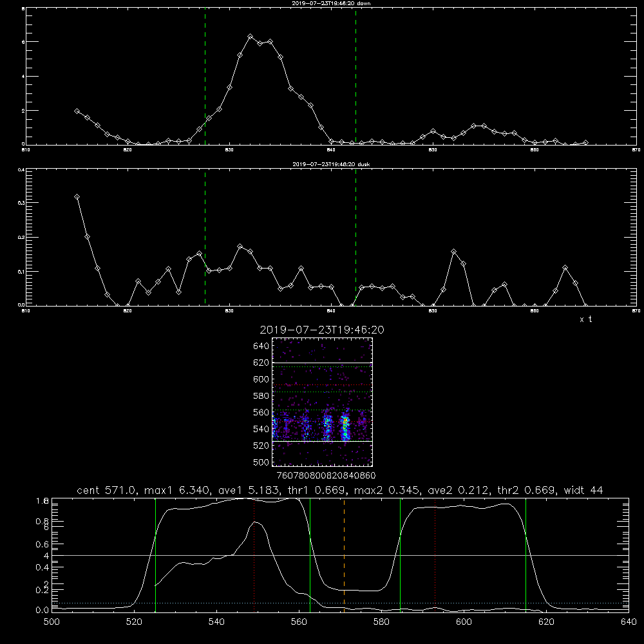Click the '500' y-axis label beside spectrogram
The height and width of the screenshot is (644, 644).
tap(261, 462)
